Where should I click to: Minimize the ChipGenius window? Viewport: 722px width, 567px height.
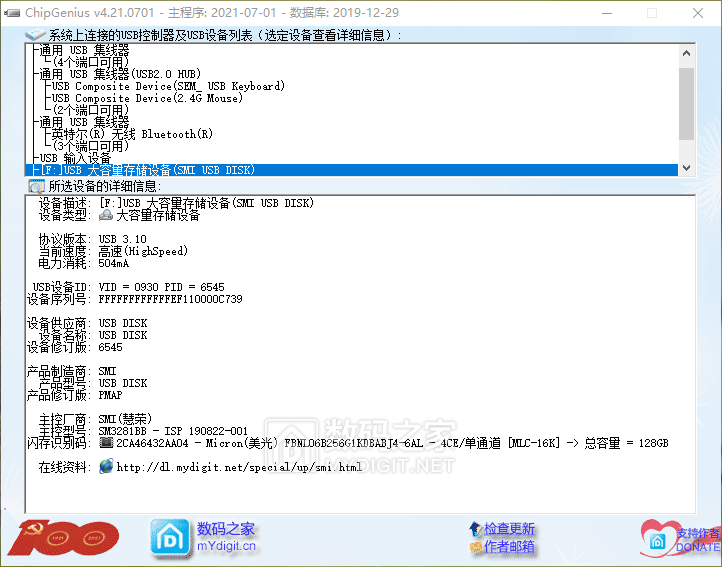(x=607, y=13)
